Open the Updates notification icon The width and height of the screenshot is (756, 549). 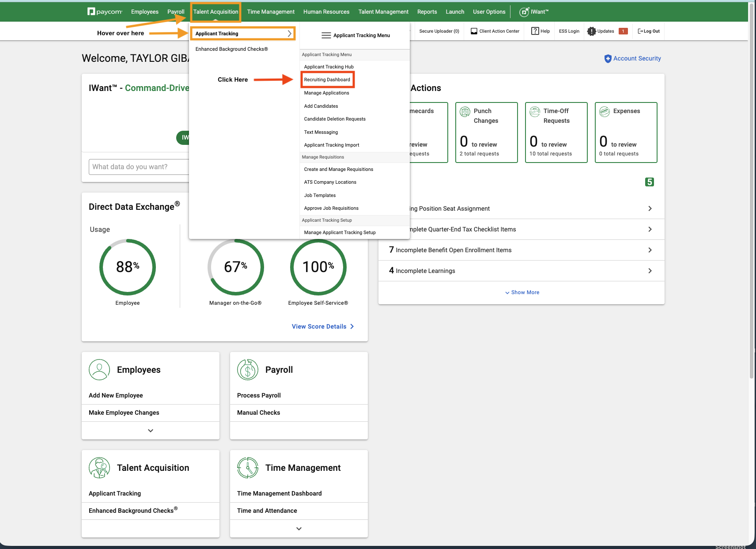[592, 31]
